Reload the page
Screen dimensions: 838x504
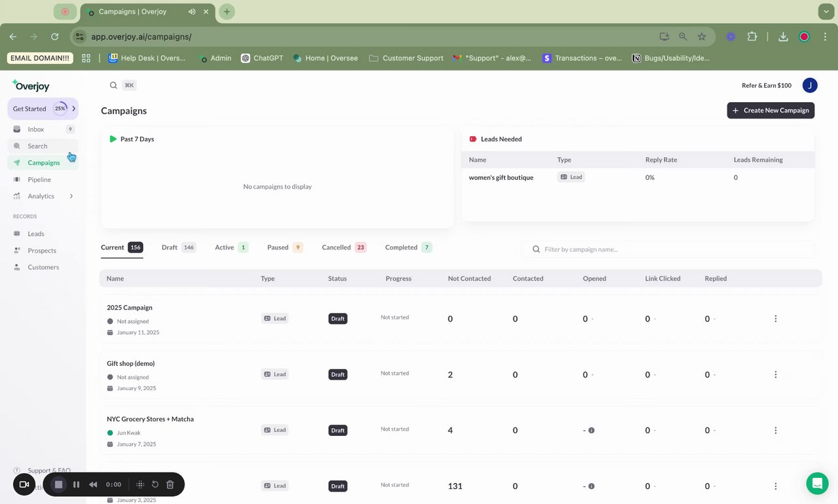pyautogui.click(x=55, y=37)
